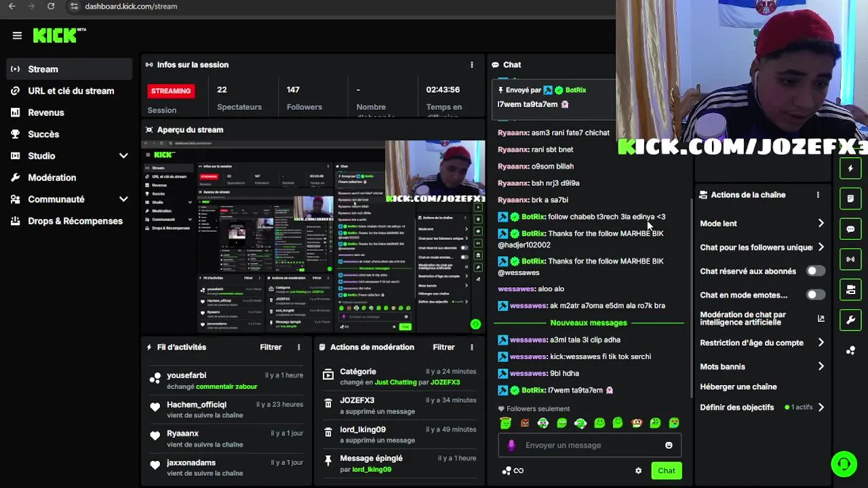Open the hamburger menu next to the Kick logo
The width and height of the screenshot is (868, 488).
tap(17, 35)
